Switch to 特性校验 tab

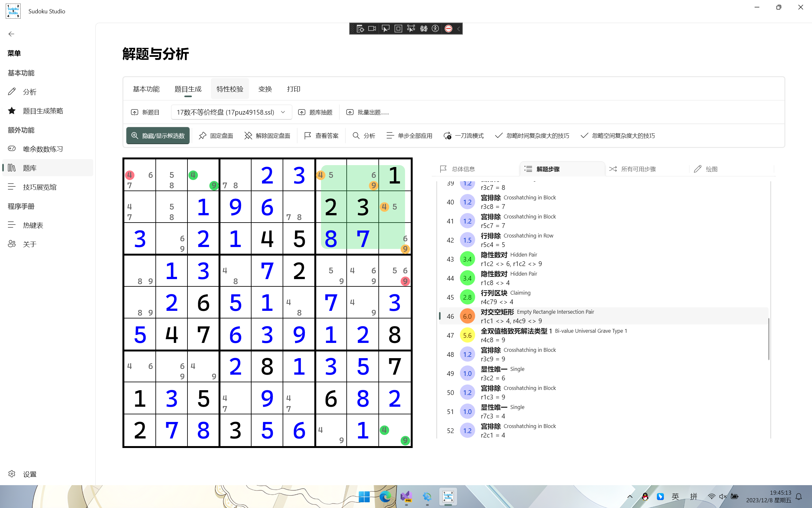click(x=230, y=89)
